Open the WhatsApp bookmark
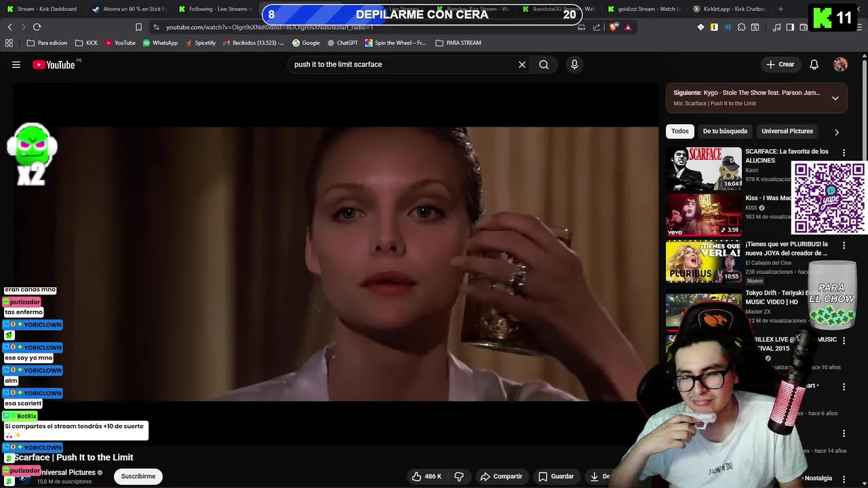The height and width of the screenshot is (488, 868). click(160, 43)
